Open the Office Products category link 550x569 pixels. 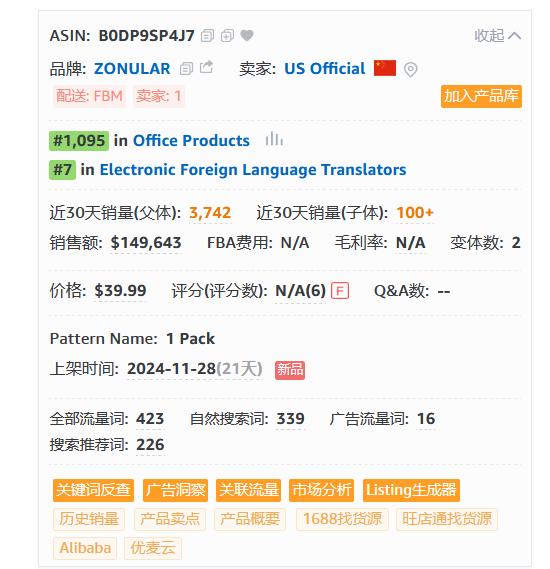tap(191, 141)
